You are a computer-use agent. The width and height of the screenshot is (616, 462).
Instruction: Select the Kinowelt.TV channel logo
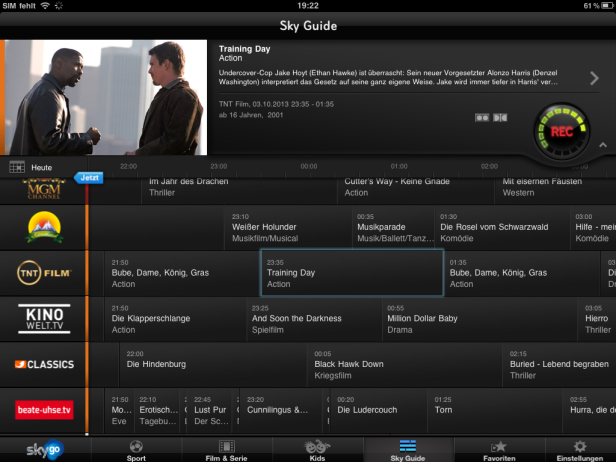pos(44,319)
